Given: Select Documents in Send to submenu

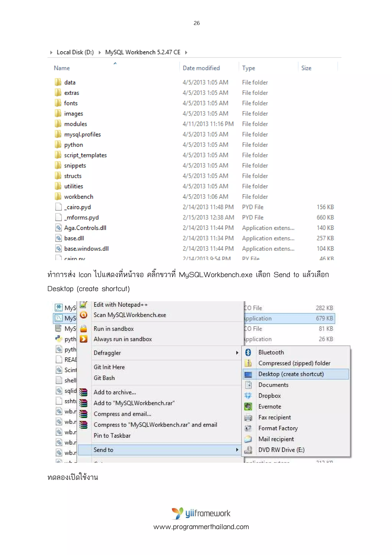Looking at the screenshot, I should (x=273, y=385).
